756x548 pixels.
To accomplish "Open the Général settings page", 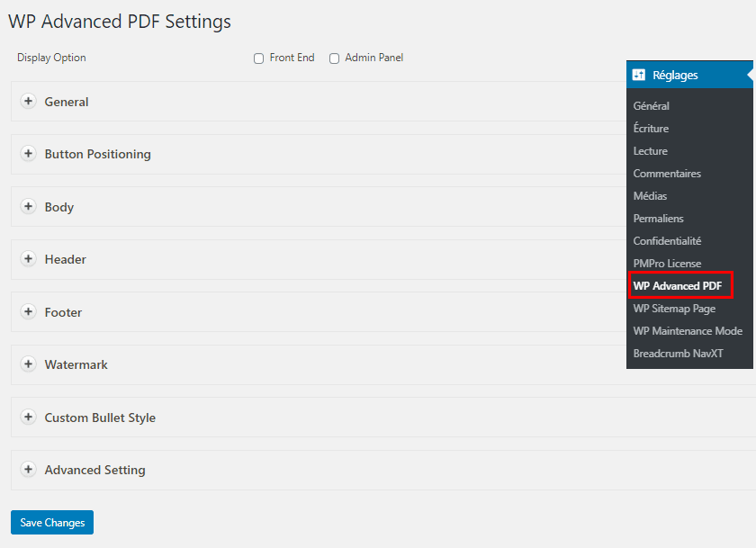I will pyautogui.click(x=651, y=105).
